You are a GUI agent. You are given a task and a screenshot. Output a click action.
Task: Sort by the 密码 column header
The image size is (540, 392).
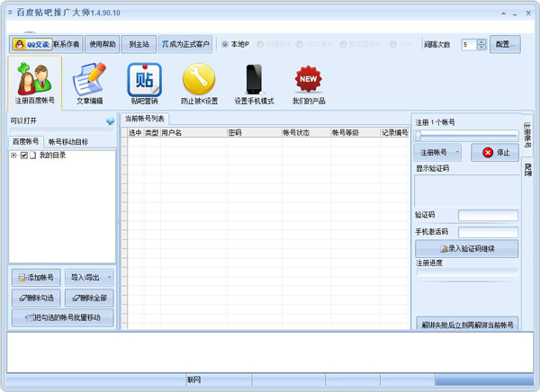(x=255, y=132)
